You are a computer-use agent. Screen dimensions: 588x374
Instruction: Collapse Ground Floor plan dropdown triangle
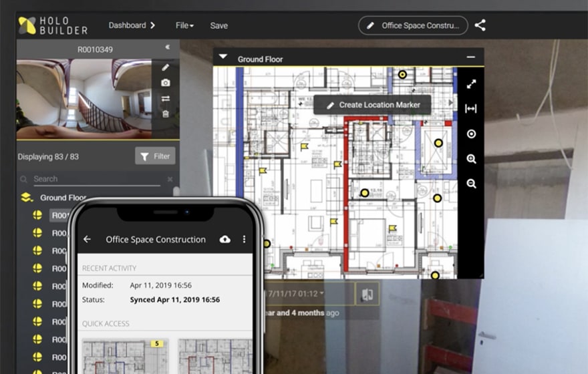pyautogui.click(x=223, y=57)
